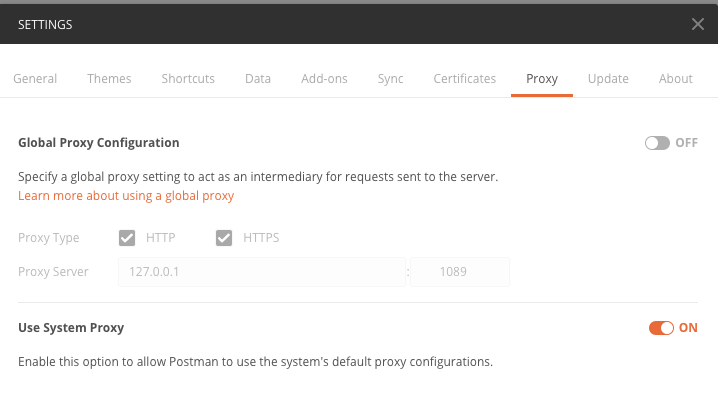Viewport: 718px width, 418px height.
Task: Open the Data tab
Action: (x=258, y=79)
